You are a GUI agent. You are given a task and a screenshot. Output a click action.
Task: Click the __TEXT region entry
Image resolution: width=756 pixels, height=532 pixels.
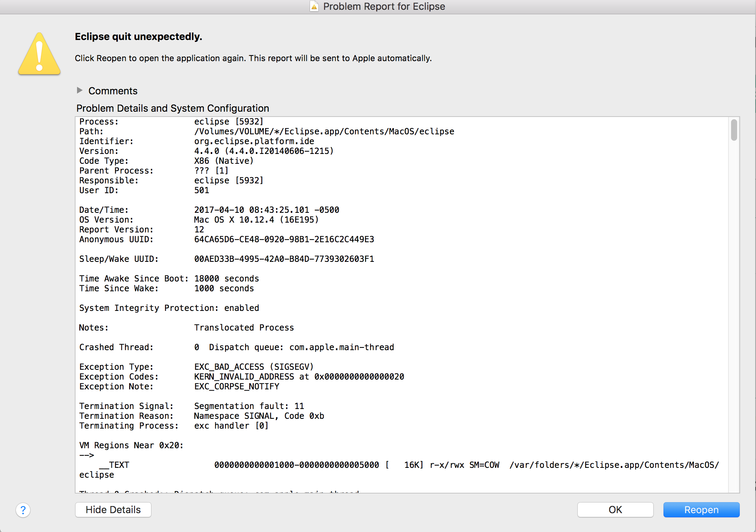coord(399,470)
